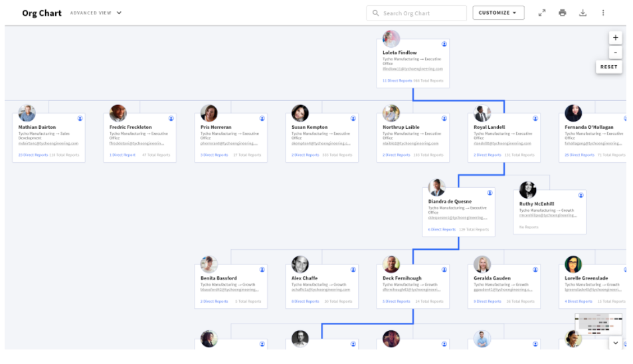Click the profile icon on Loleta Findlow's card
This screenshot has height=364, width=633.
click(444, 44)
